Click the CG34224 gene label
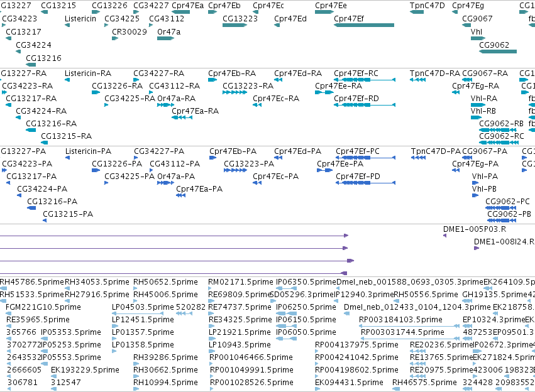This screenshot has height=392, width=535. (33, 45)
